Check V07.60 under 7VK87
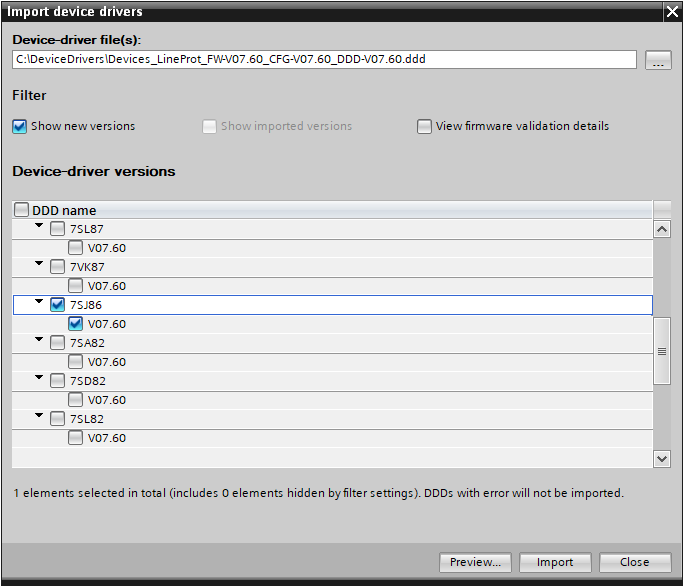This screenshot has height=587, width=684. click(x=75, y=286)
